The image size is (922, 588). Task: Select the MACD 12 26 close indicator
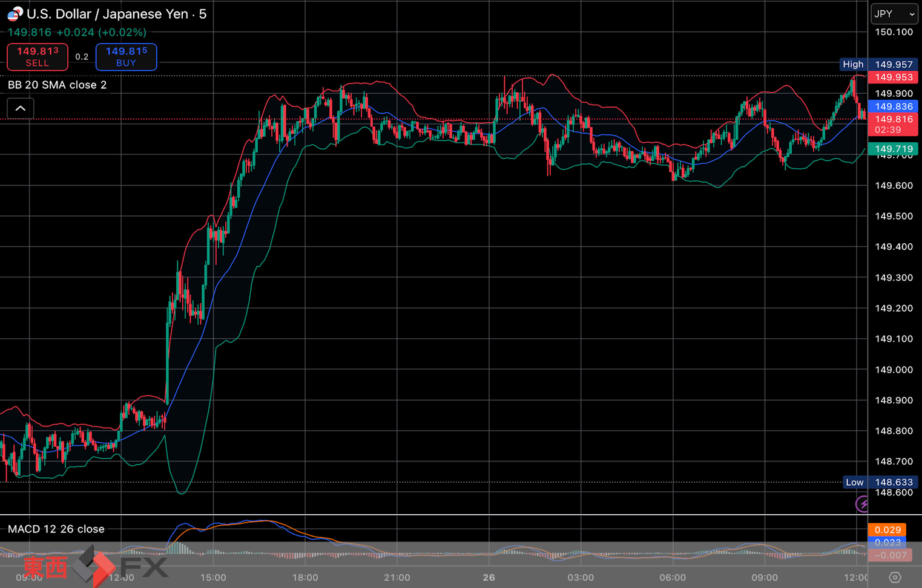[56, 529]
